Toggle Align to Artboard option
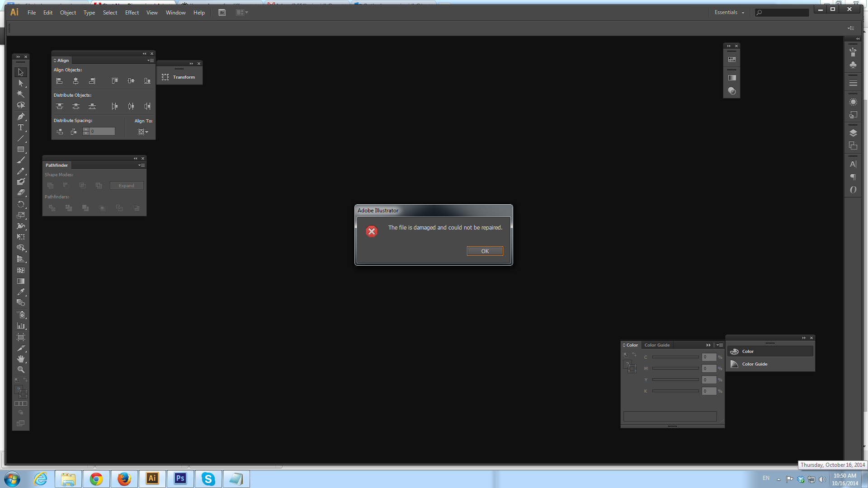This screenshot has height=488, width=868. point(142,131)
